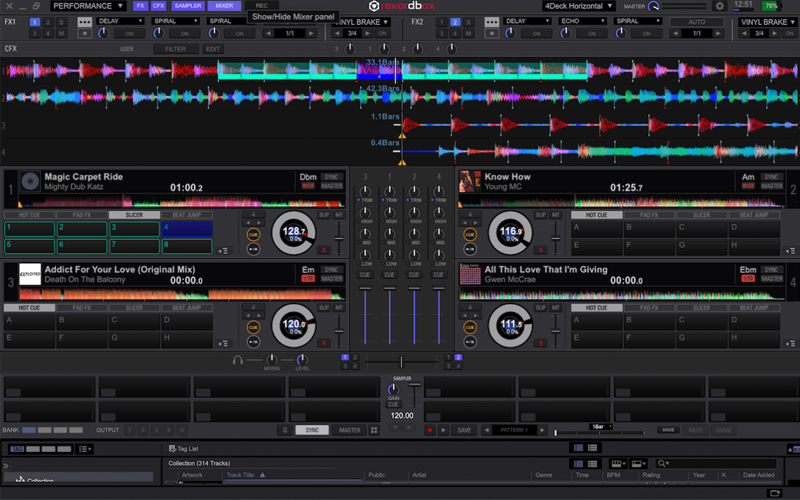Click Magic Carpet Ride vinyl artwork
Screen dimensions: 800x500
click(30, 181)
